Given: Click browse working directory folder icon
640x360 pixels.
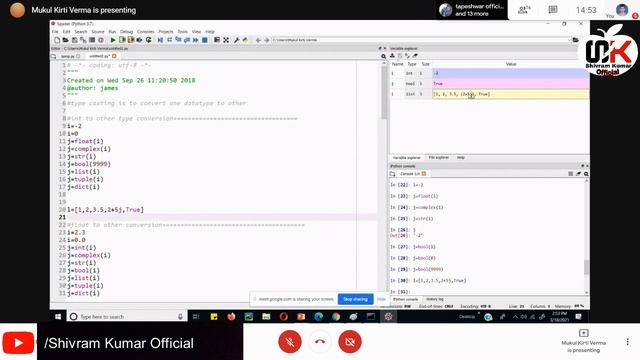Looking at the screenshot, I should tap(576, 40).
